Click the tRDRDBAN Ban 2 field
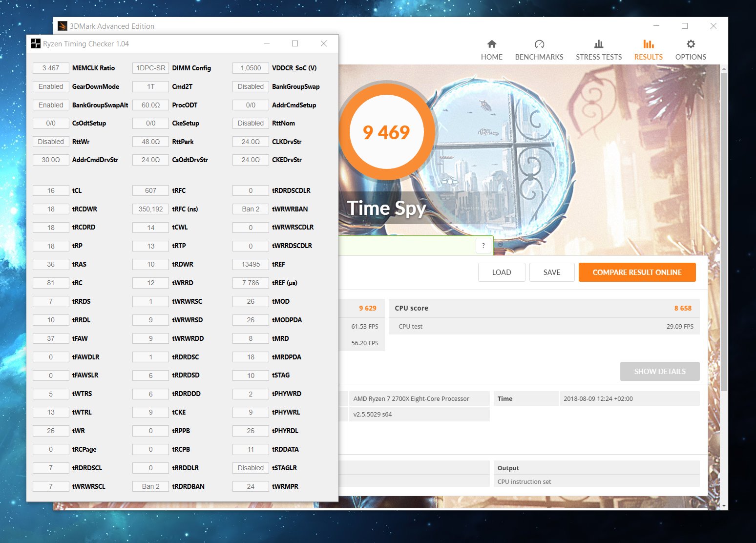The image size is (756, 543). point(150,486)
